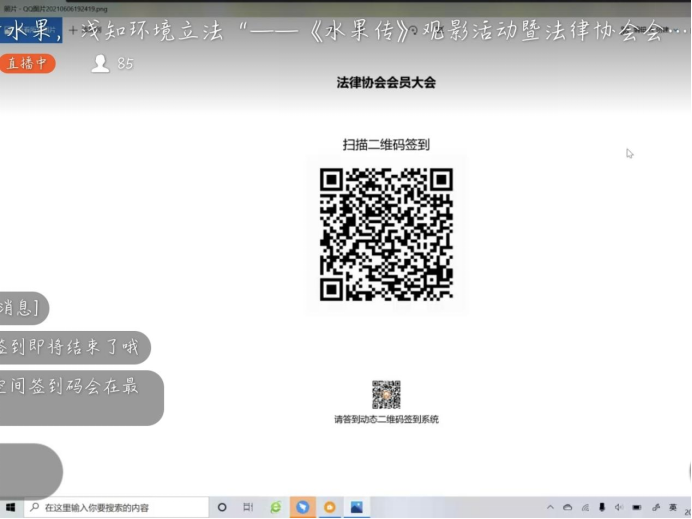Screen dimensions: 692x519
Task: Open Cortana circle icon on the taskbar
Action: pyautogui.click(x=222, y=508)
